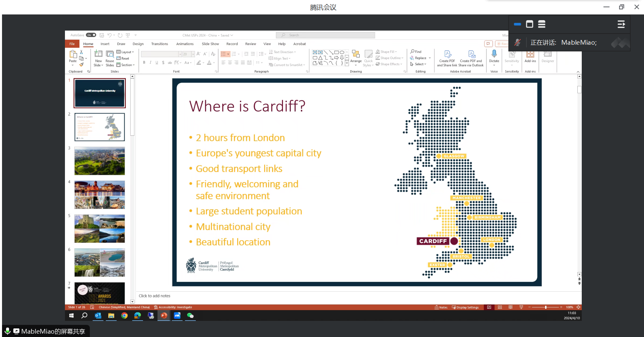Screen dimensions: 644x337
Task: Click the Clear All Formatting icon
Action: click(213, 54)
